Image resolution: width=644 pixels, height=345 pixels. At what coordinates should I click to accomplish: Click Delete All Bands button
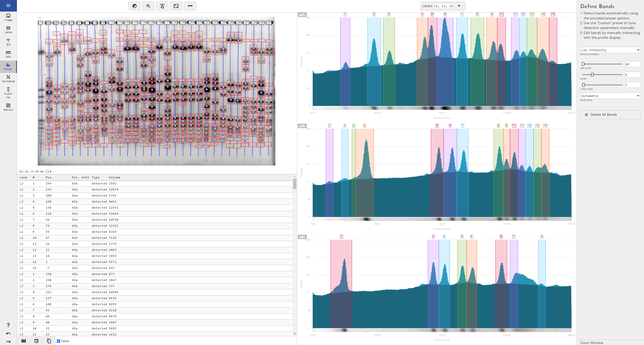click(610, 114)
